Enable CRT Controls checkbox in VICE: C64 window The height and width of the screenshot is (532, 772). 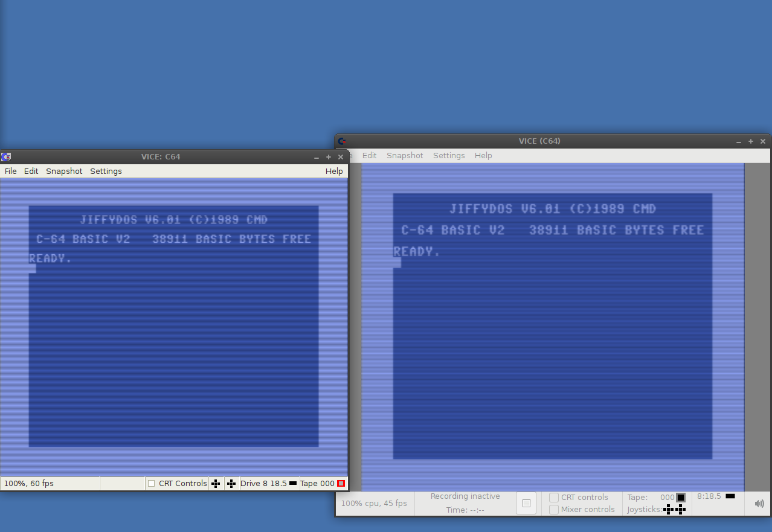(152, 483)
